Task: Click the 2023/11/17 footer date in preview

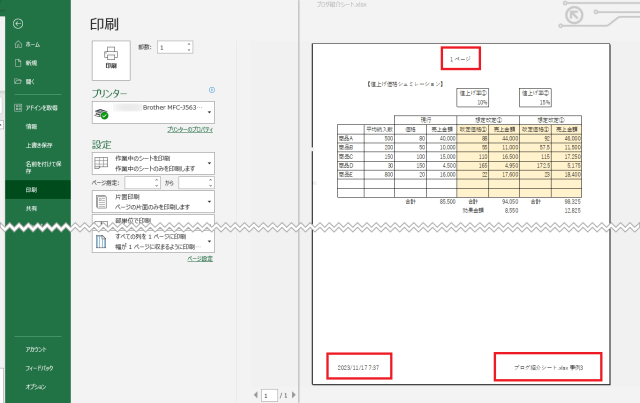Action: coord(358,367)
